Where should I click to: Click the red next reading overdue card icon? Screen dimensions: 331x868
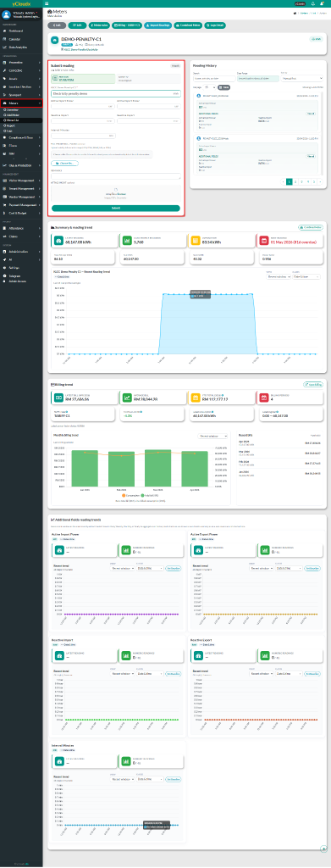click(x=264, y=240)
